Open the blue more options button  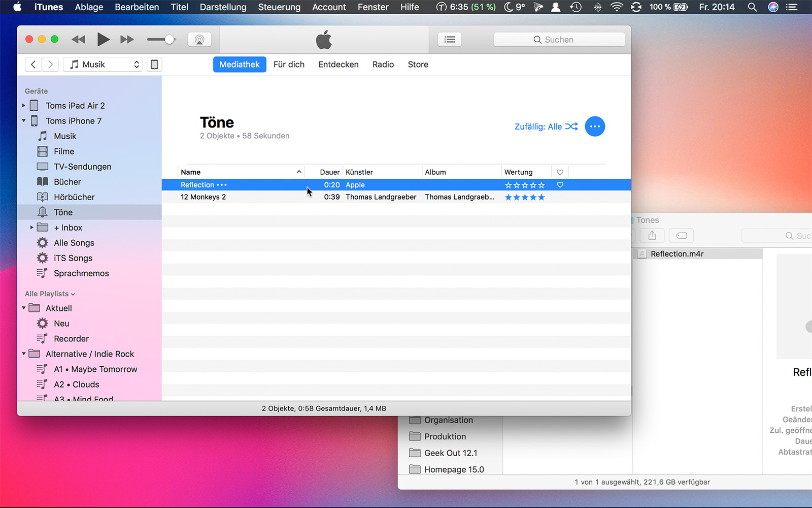pos(595,126)
